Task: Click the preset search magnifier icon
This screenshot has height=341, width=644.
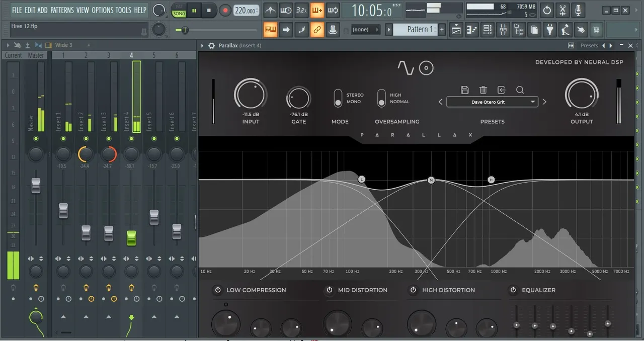Action: point(520,90)
